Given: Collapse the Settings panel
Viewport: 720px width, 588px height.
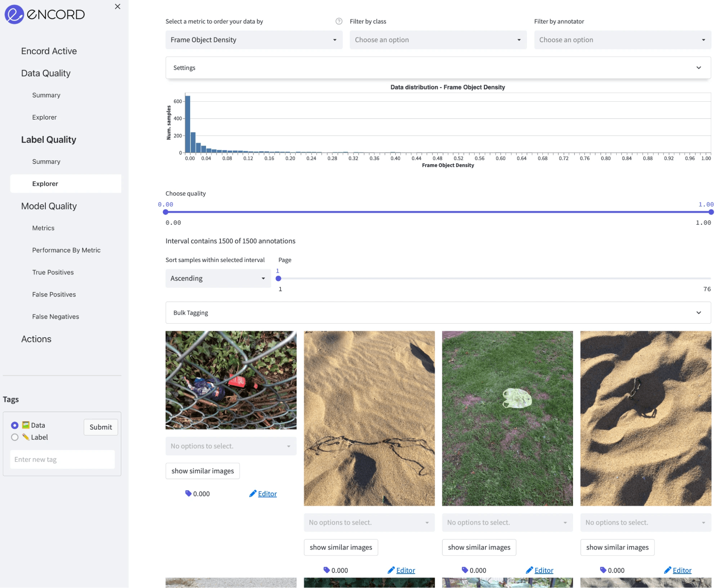Looking at the screenshot, I should [699, 68].
